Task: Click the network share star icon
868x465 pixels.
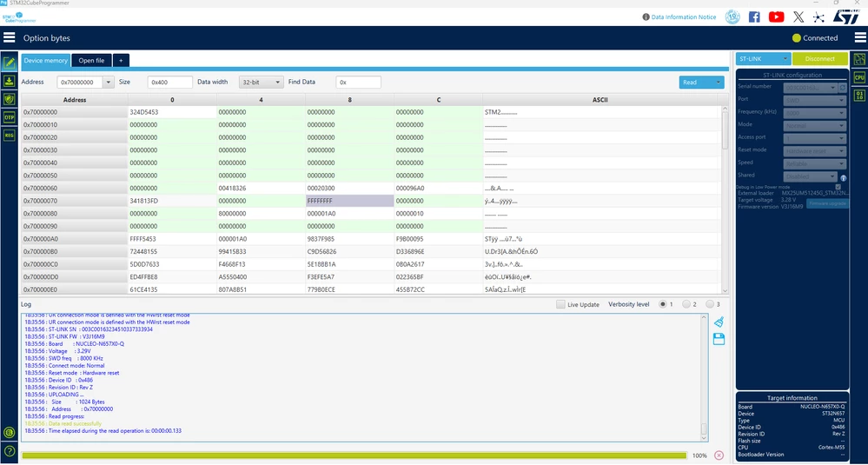Action: pos(818,17)
